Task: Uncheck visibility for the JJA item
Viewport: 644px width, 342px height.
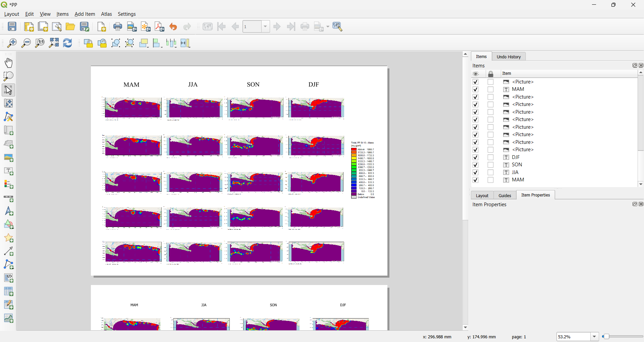Action: 475,173
